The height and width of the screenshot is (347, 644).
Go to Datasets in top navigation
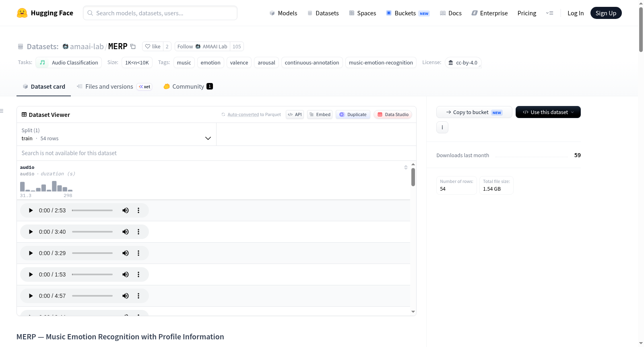click(x=323, y=13)
